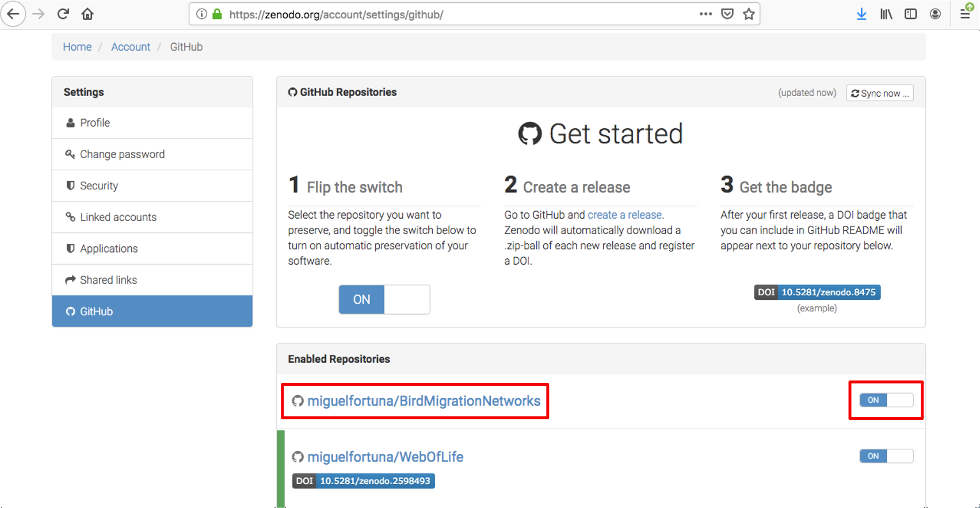Click the browser forward arrow
980x508 pixels.
tap(39, 14)
